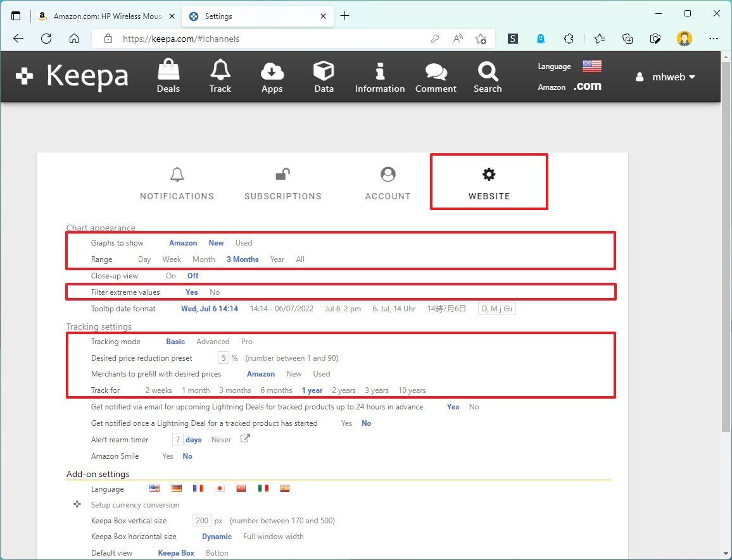Screen dimensions: 732x560
Task: Open Keepa's Apps page
Action: [x=272, y=76]
